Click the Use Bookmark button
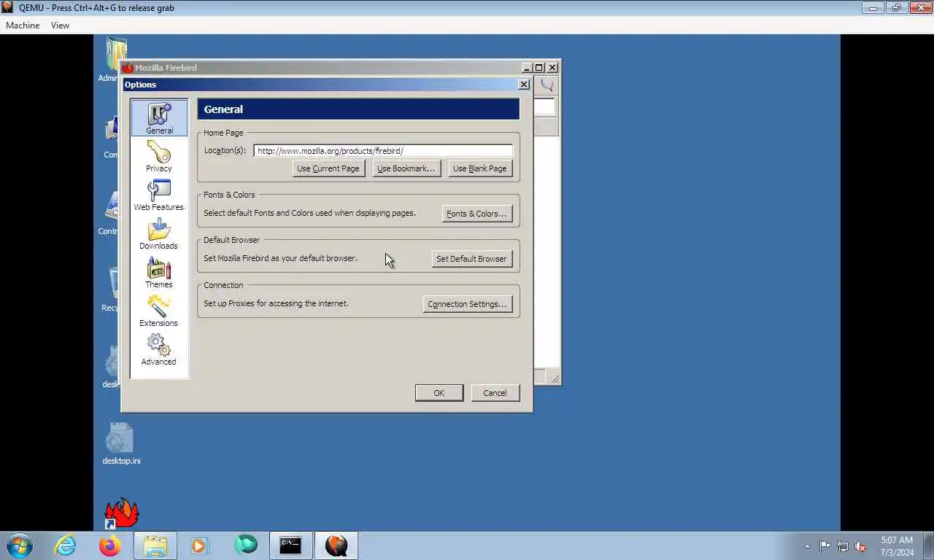This screenshot has width=934, height=560. pos(406,168)
